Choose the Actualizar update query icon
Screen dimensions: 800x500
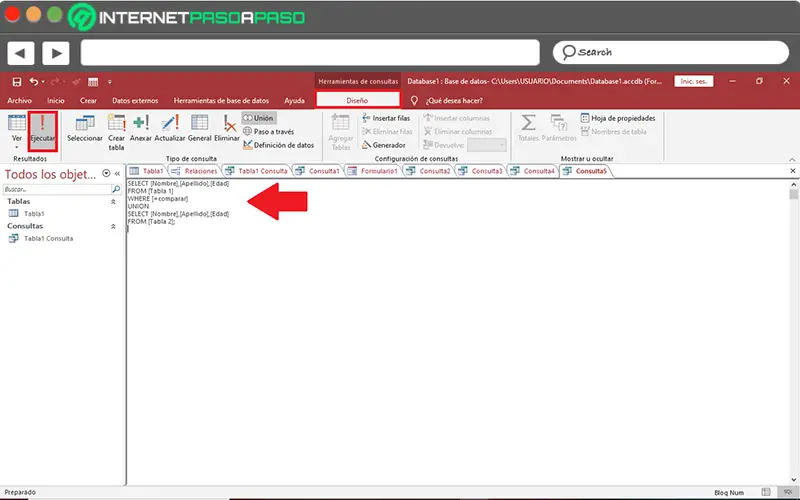[x=169, y=128]
